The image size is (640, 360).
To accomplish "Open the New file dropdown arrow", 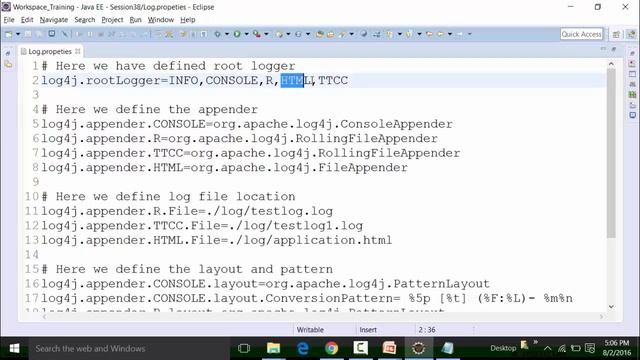I will click(18, 34).
